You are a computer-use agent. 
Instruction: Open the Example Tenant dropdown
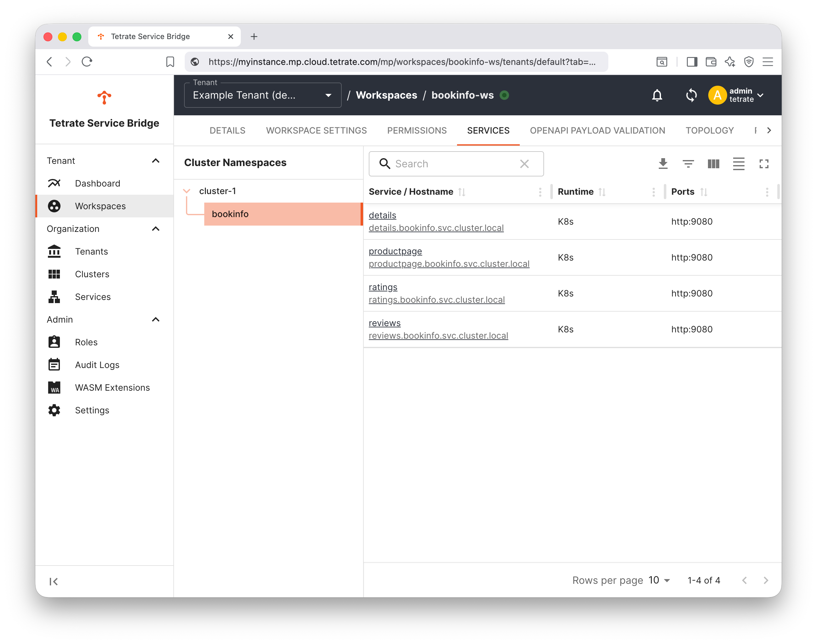[x=328, y=95]
